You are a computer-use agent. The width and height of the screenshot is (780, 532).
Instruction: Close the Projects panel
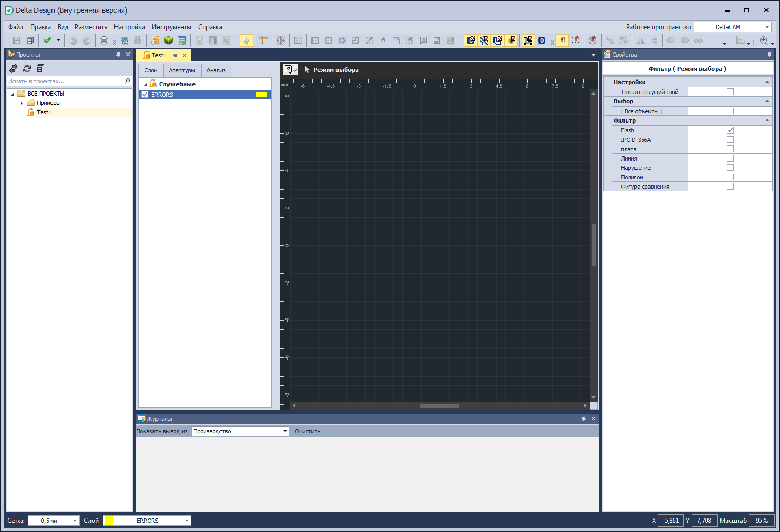[x=128, y=55]
